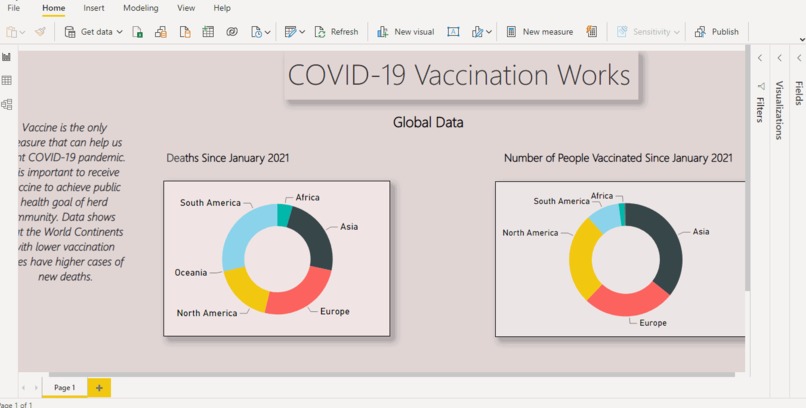
Task: Select the Page 1 report tab
Action: coord(65,388)
